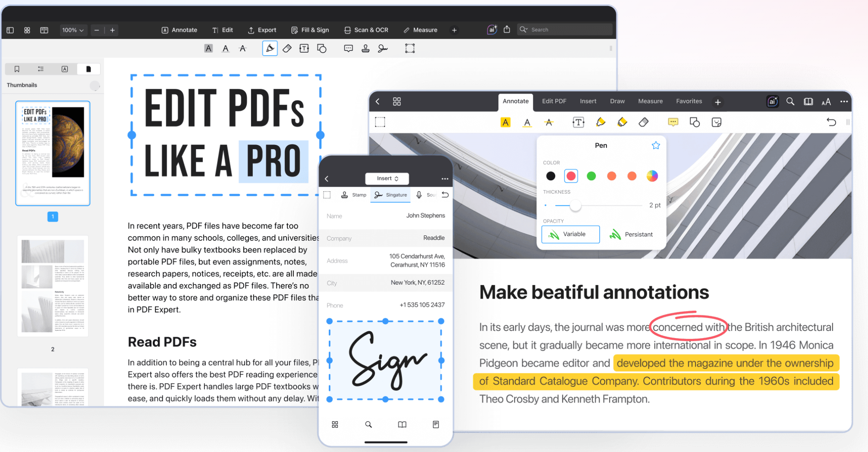Open AI assistant in Mac window toolbar
Viewport: 868px width, 452px height.
492,30
